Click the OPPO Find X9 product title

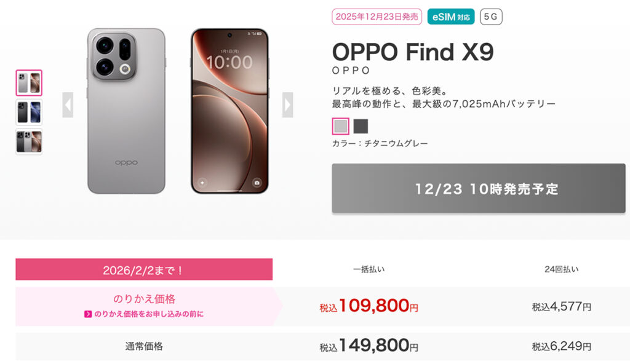coord(413,52)
